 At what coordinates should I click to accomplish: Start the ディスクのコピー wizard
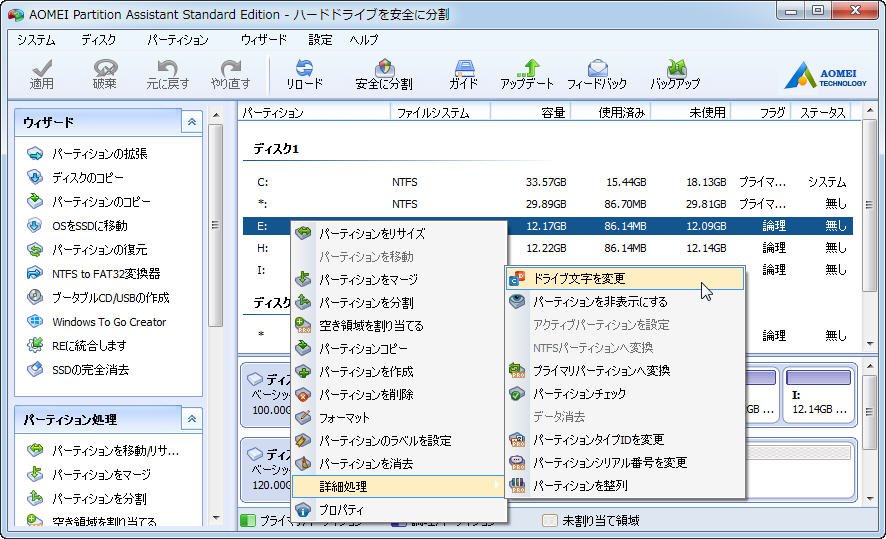76,177
